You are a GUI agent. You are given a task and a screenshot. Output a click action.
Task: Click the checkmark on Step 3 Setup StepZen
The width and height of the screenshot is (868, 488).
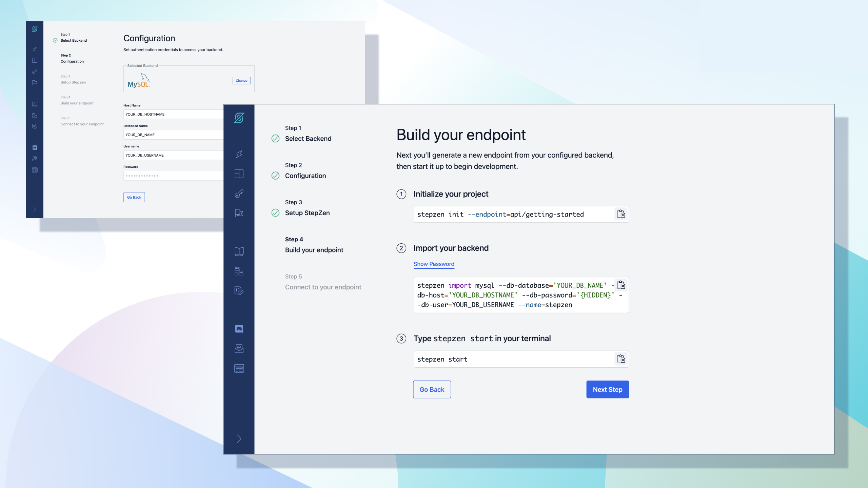tap(275, 212)
